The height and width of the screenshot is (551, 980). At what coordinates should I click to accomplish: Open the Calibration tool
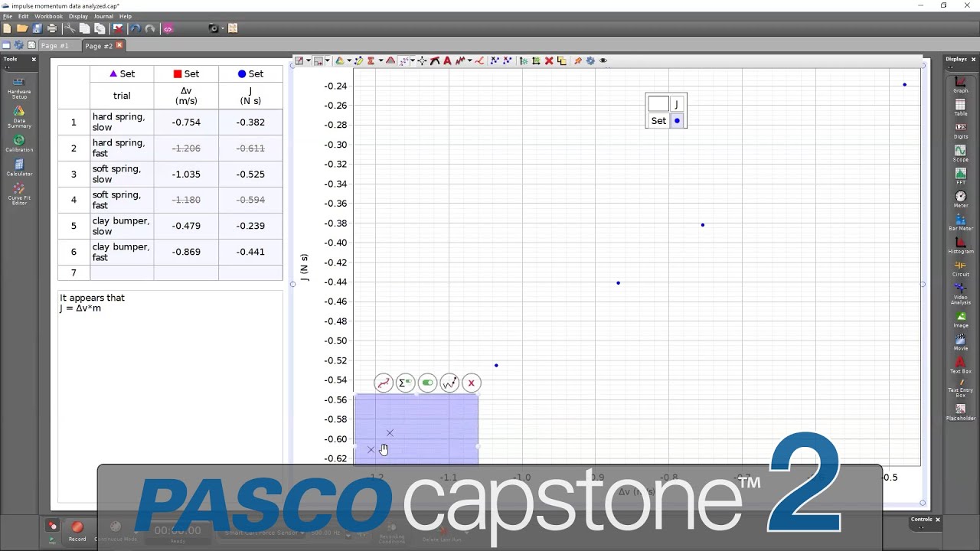click(x=19, y=144)
